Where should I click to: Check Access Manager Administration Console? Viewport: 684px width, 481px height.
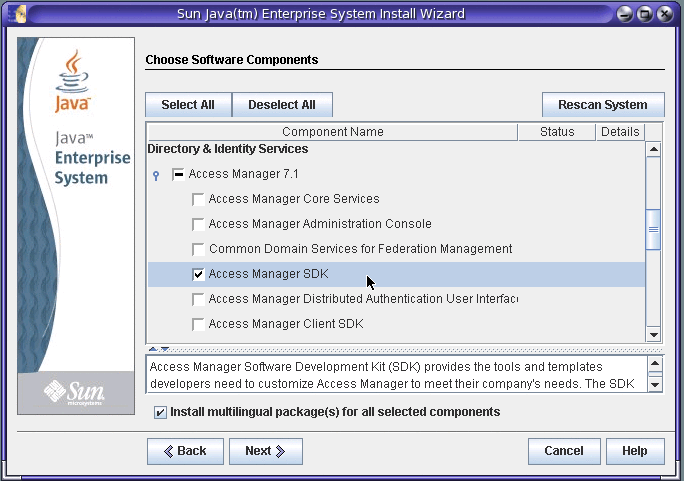point(198,224)
